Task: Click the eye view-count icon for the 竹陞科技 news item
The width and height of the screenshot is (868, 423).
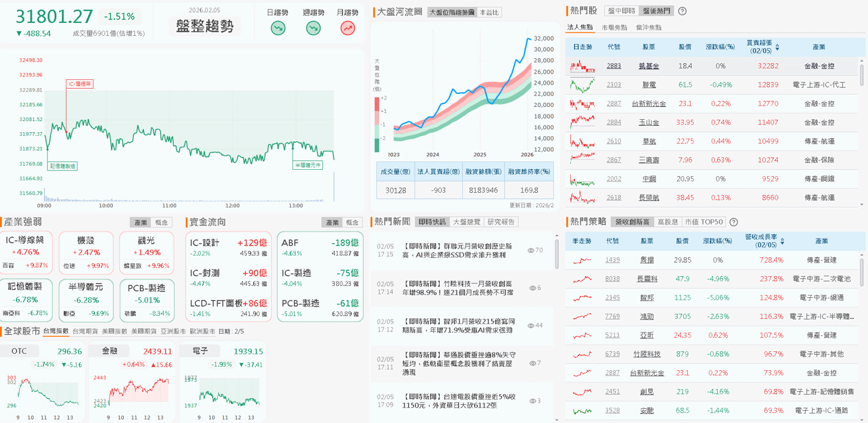Action: (x=533, y=288)
